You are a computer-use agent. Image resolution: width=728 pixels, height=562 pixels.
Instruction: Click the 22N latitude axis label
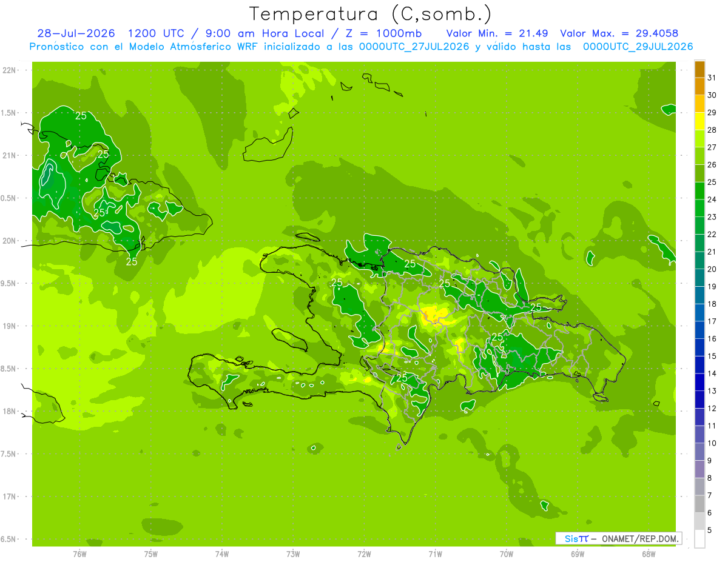pos(10,70)
